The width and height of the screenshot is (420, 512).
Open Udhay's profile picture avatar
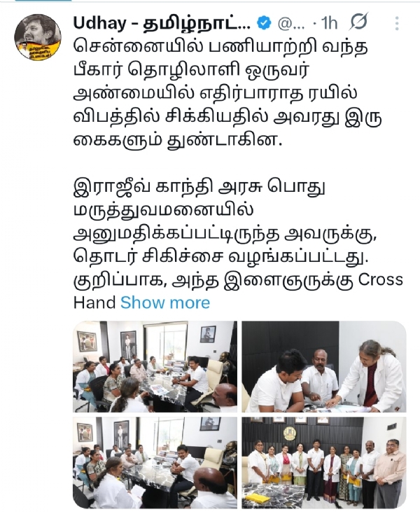38,37
